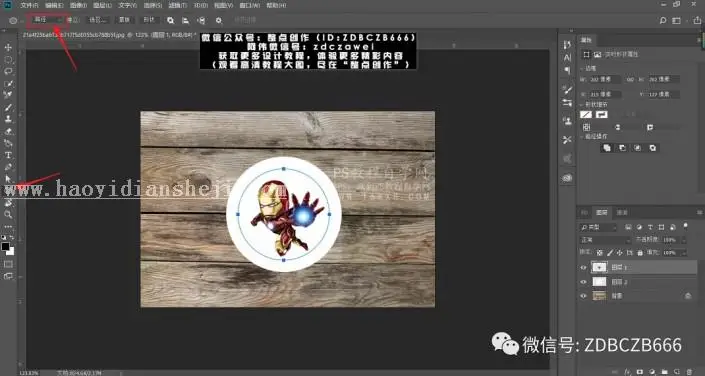Change screen mode icon in toolbar
This screenshot has width=705, height=376.
8,276
